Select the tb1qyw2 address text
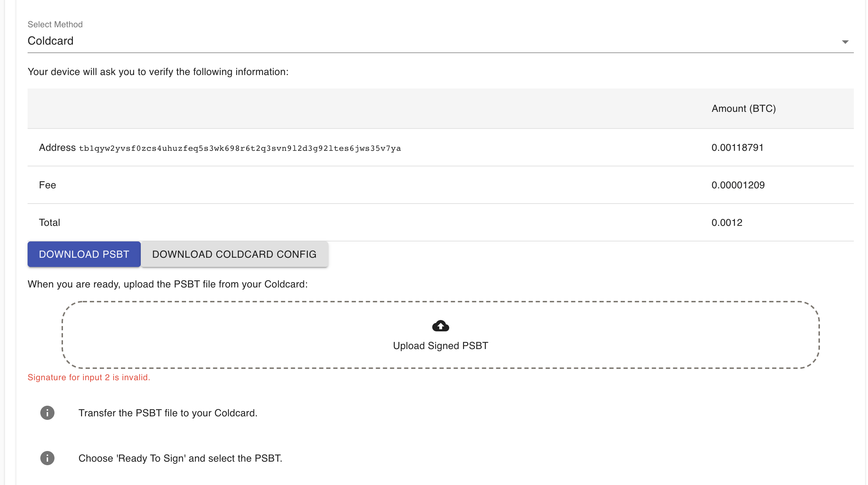 (240, 148)
